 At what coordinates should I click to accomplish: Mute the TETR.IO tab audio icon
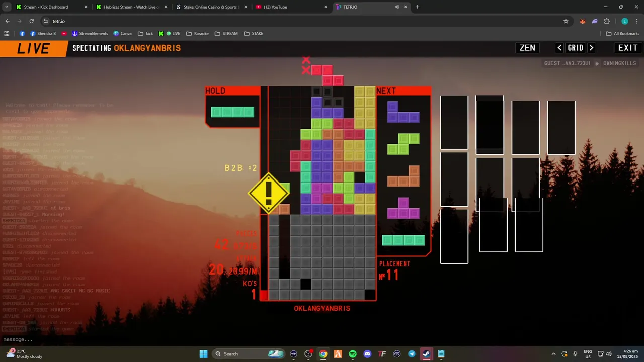pos(397,7)
